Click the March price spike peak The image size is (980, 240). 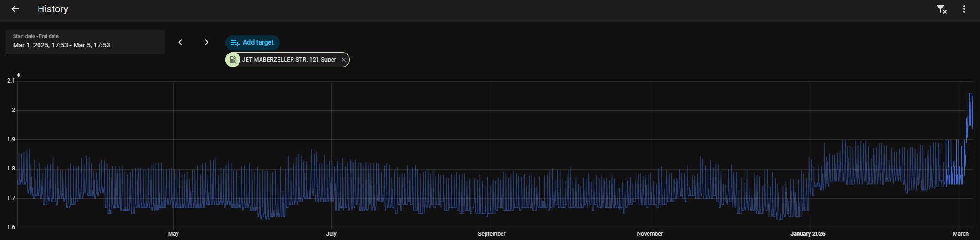pos(970,94)
